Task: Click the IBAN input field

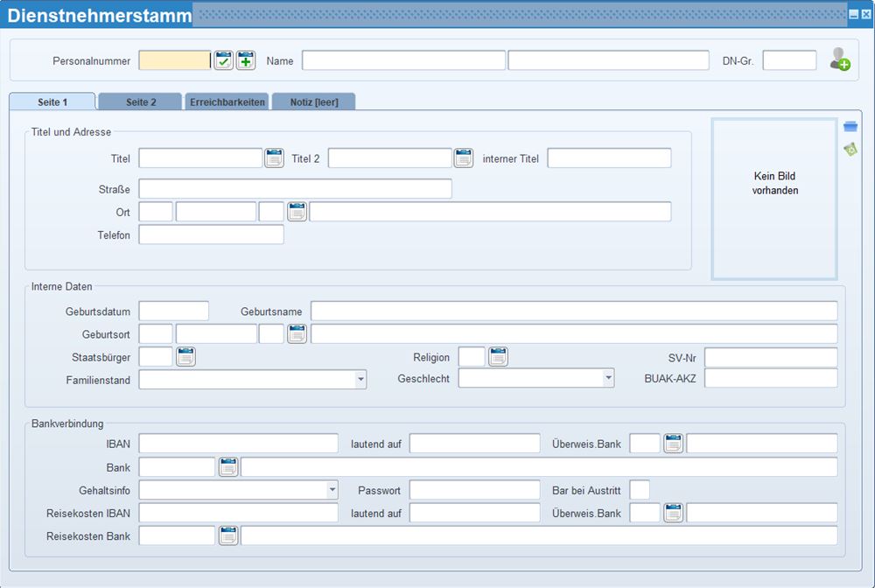Action: click(x=239, y=444)
